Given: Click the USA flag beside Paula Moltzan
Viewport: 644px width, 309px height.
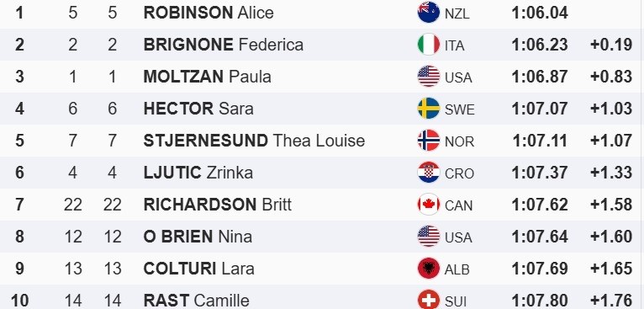Looking at the screenshot, I should [429, 77].
